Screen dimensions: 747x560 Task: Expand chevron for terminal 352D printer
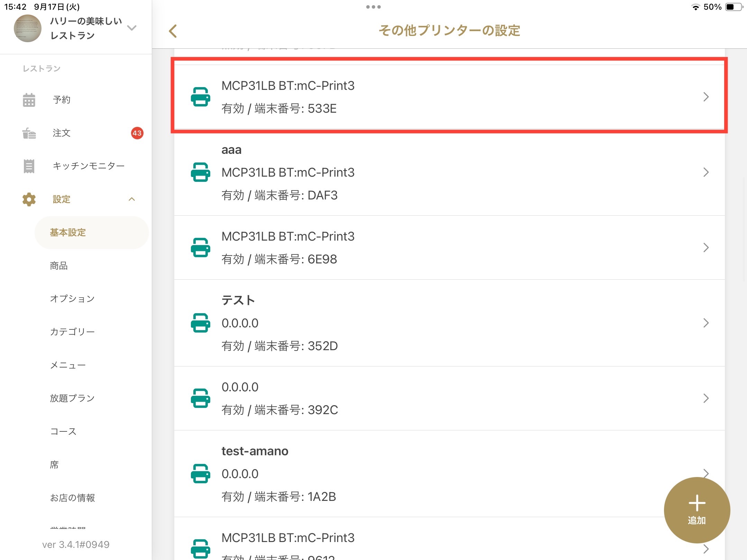tap(706, 323)
